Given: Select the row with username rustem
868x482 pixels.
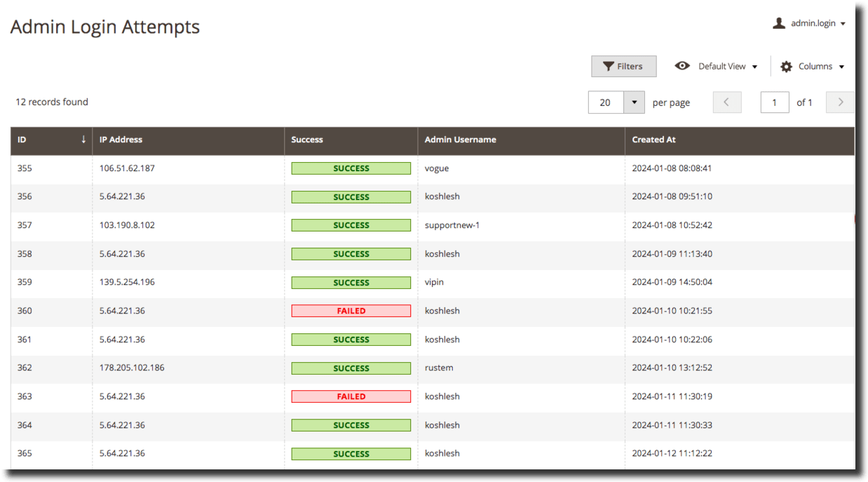Looking at the screenshot, I should [439, 368].
